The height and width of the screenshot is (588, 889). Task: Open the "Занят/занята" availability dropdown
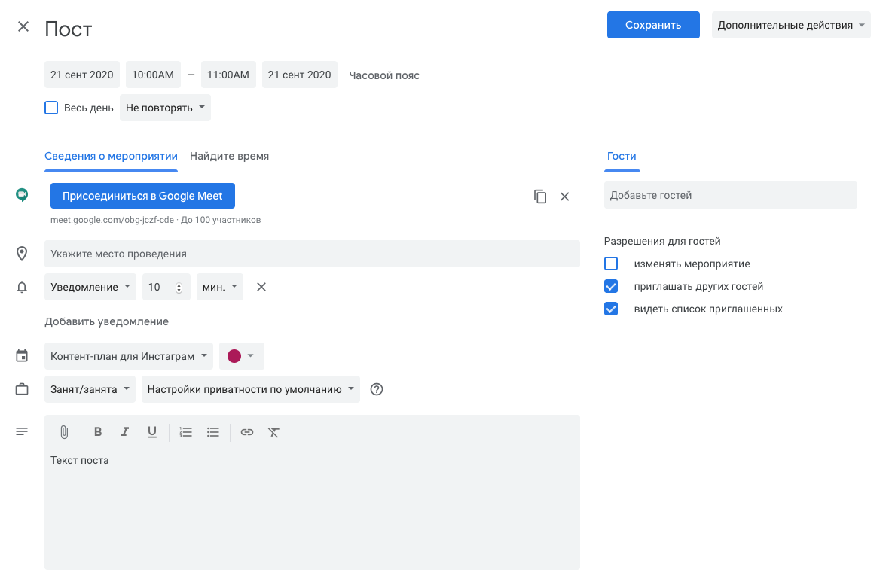(90, 389)
